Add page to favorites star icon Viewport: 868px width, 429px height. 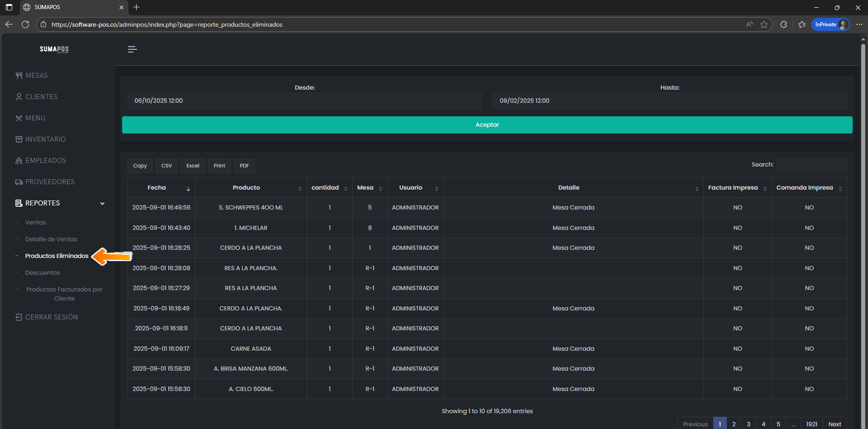(x=764, y=24)
